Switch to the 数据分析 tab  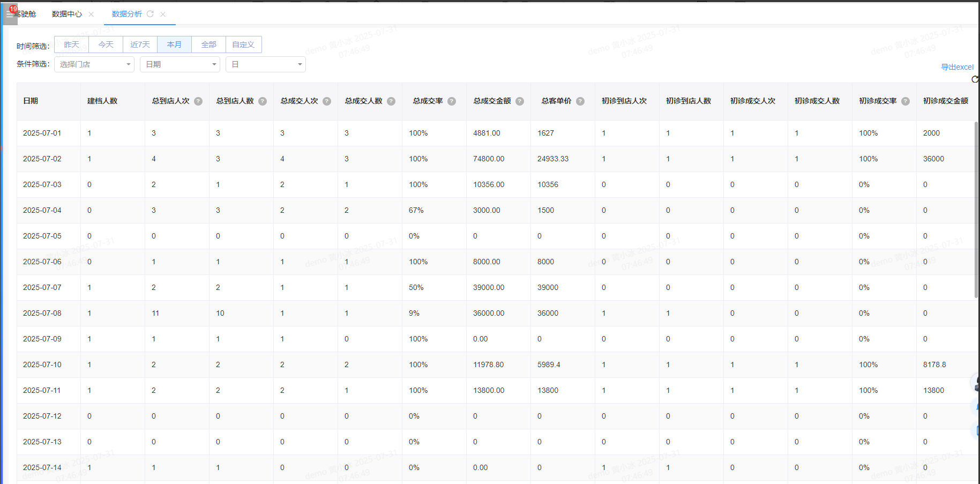coord(127,14)
